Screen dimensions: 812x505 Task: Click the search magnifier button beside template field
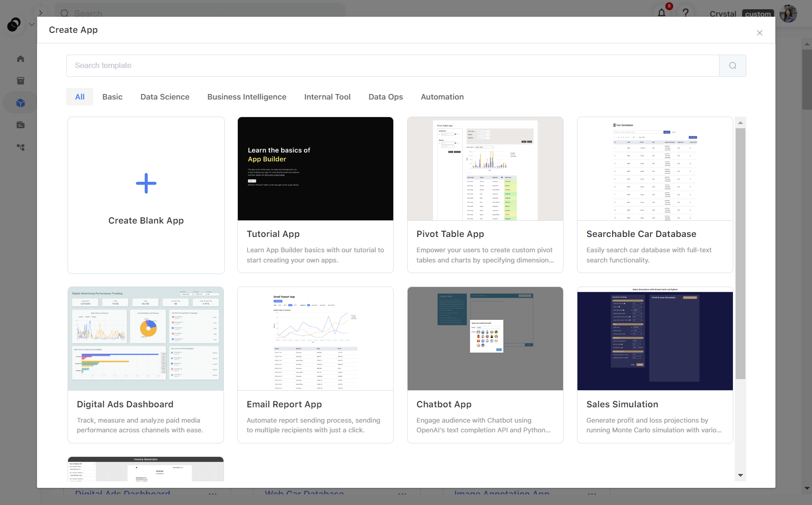(x=732, y=66)
